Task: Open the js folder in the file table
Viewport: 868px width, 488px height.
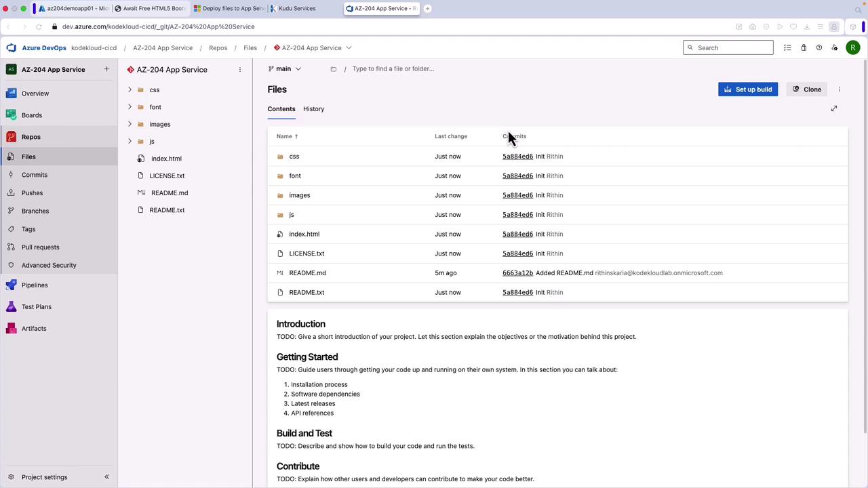Action: point(292,215)
